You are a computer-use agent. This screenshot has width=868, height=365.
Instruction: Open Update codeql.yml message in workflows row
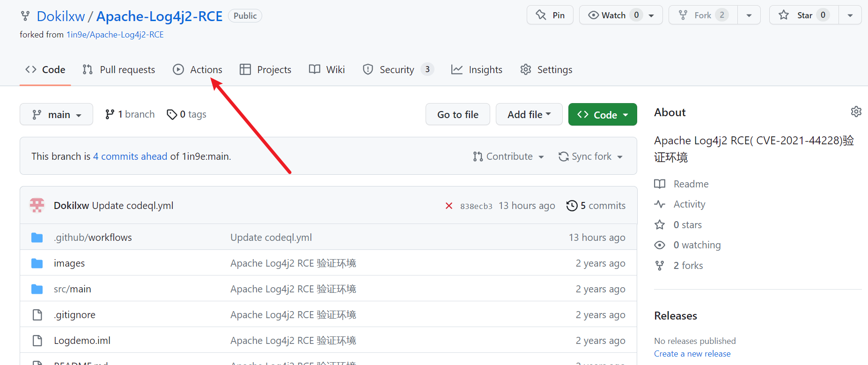click(271, 238)
